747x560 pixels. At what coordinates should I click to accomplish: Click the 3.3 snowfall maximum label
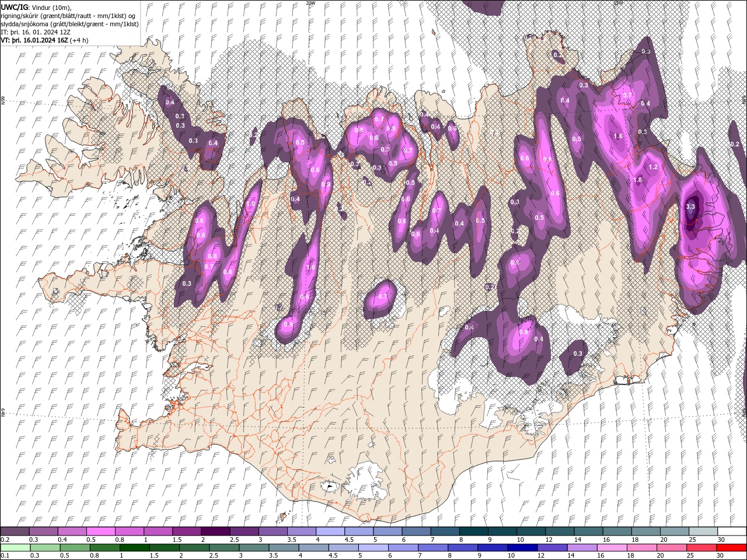690,206
